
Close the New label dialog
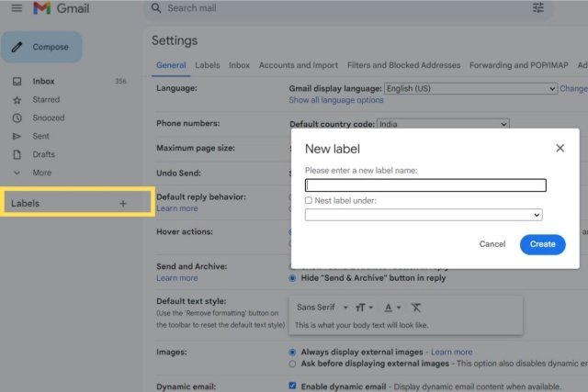tap(560, 148)
